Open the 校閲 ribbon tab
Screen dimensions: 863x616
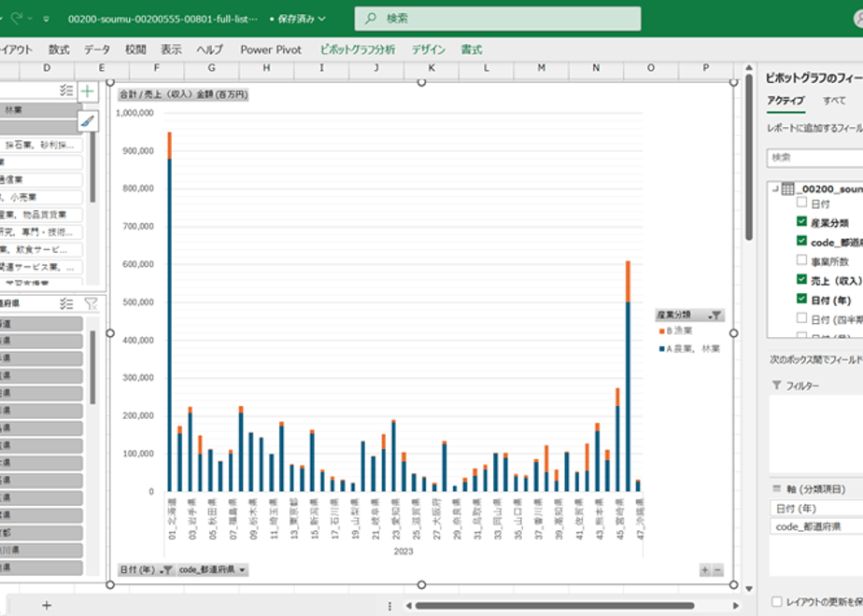tap(135, 49)
